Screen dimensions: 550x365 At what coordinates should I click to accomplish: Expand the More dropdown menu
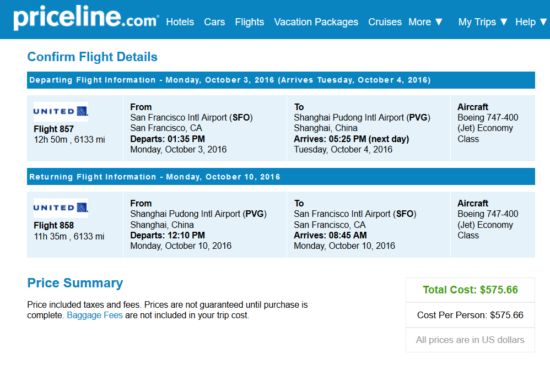point(425,22)
